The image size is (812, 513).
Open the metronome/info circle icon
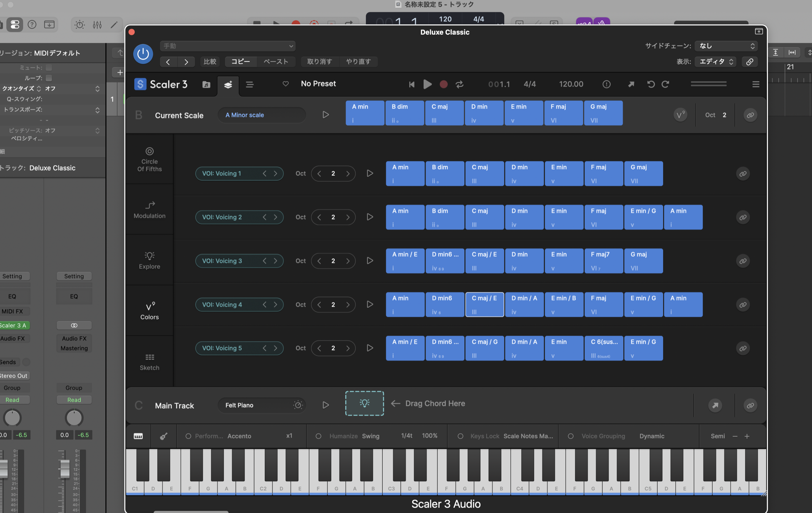pos(606,85)
